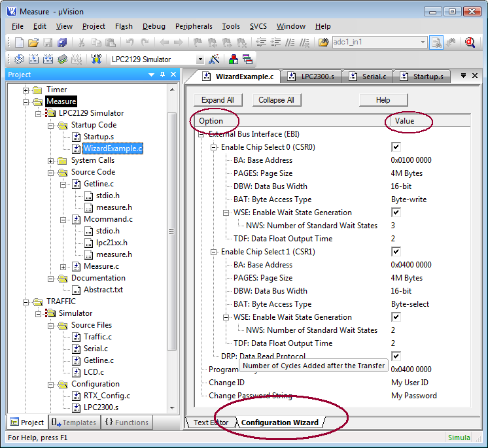Click the Comment selection icon
Image resolution: width=488 pixels, height=448 pixels.
pos(290,43)
